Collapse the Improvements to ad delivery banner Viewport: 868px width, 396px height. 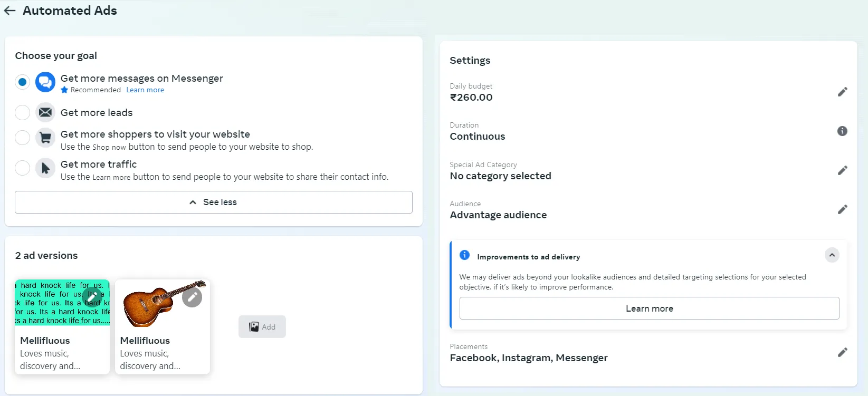coord(832,255)
